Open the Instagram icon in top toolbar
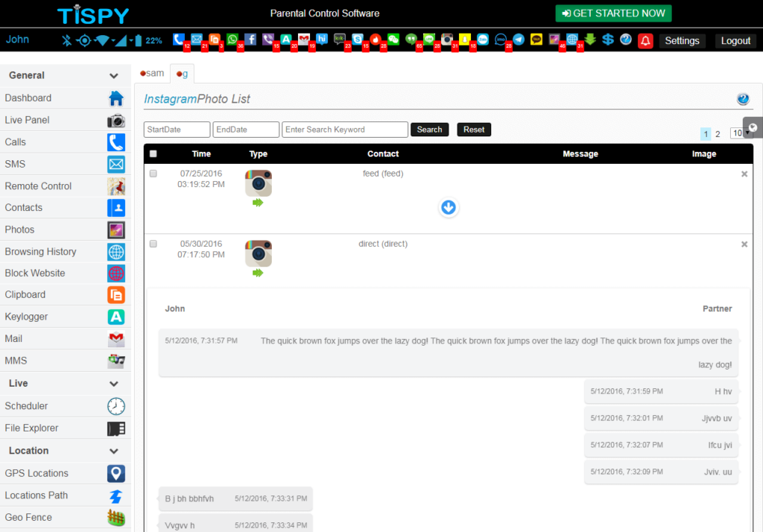Viewport: 763px width, 532px height. click(x=447, y=39)
